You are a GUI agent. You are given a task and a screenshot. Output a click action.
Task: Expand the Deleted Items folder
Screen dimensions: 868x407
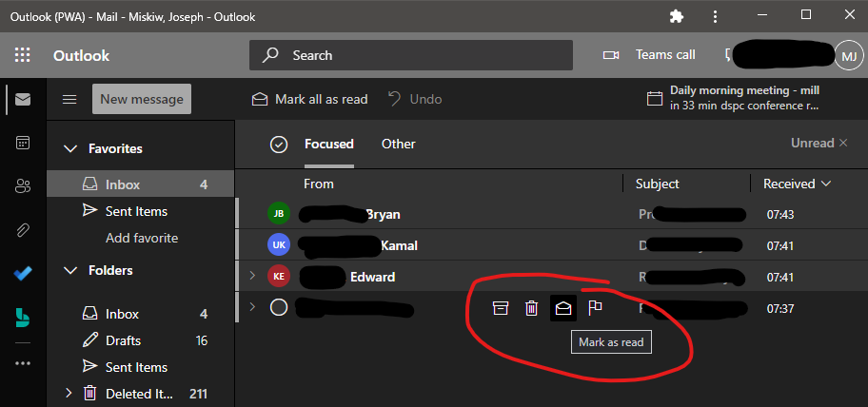click(x=69, y=393)
